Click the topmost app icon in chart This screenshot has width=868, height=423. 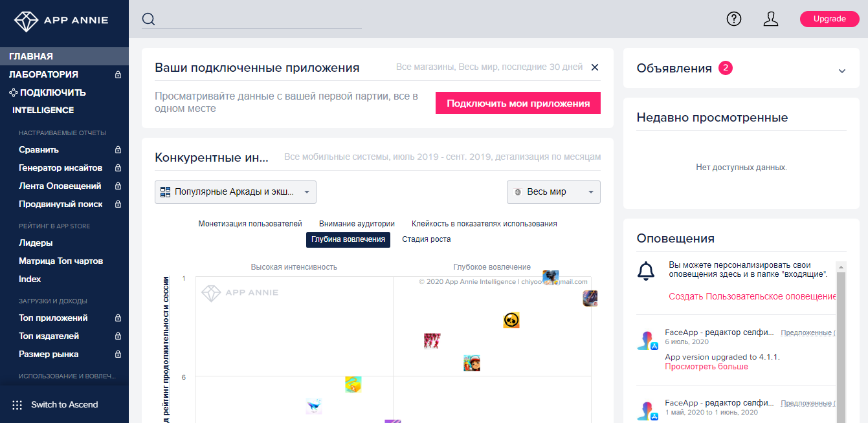[551, 278]
